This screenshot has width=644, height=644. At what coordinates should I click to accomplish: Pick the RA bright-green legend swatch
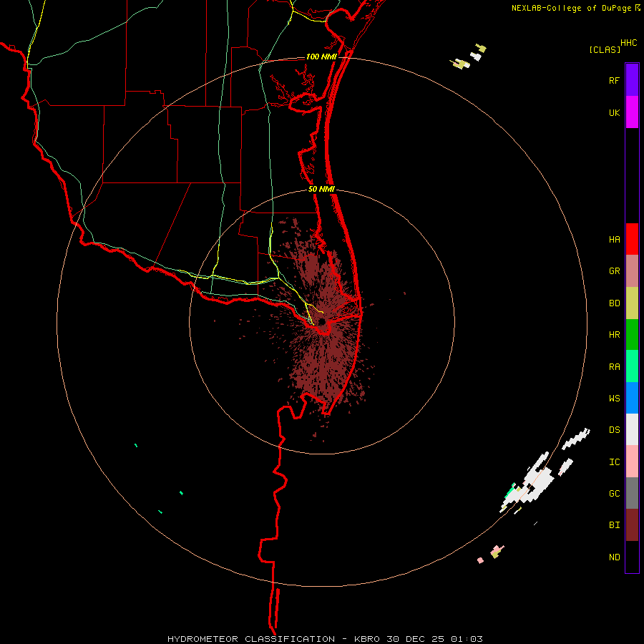pos(632,366)
